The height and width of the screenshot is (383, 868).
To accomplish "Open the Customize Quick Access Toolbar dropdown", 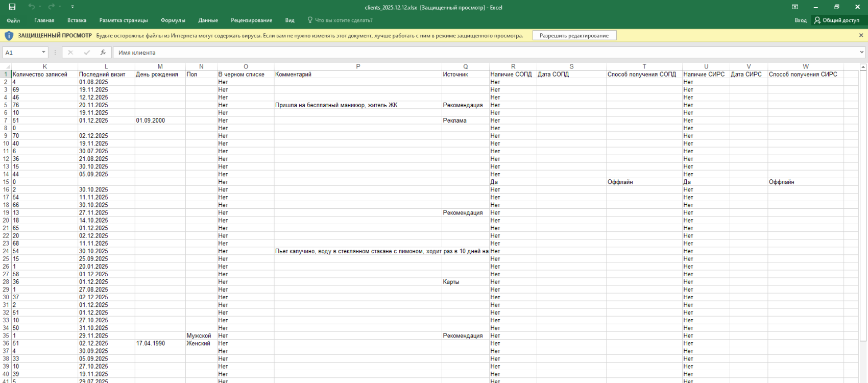I will point(73,7).
